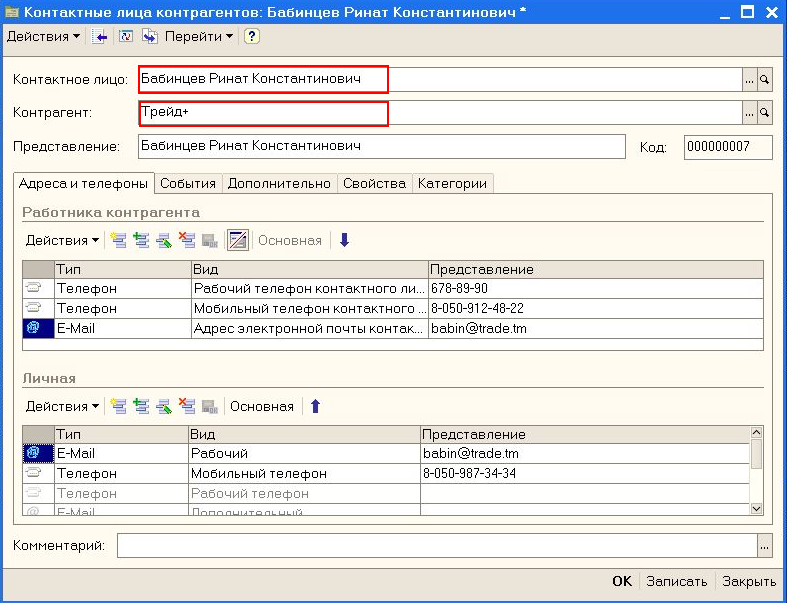787x603 pixels.
Task: Switch to the События tab
Action: click(188, 183)
